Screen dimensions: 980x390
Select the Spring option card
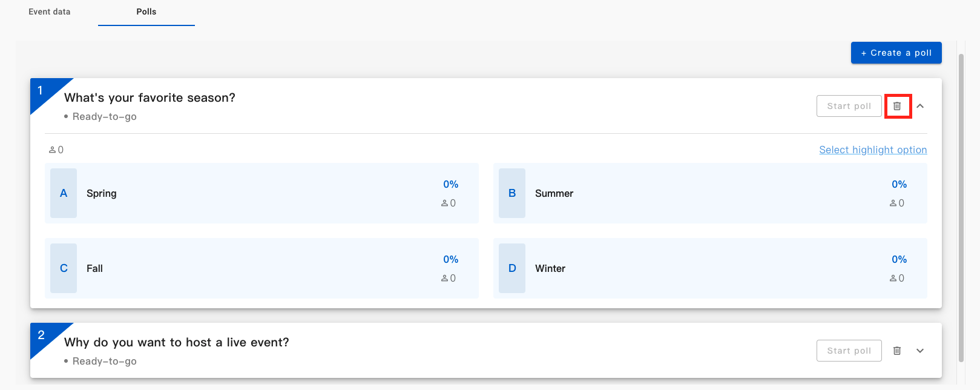coord(261,193)
